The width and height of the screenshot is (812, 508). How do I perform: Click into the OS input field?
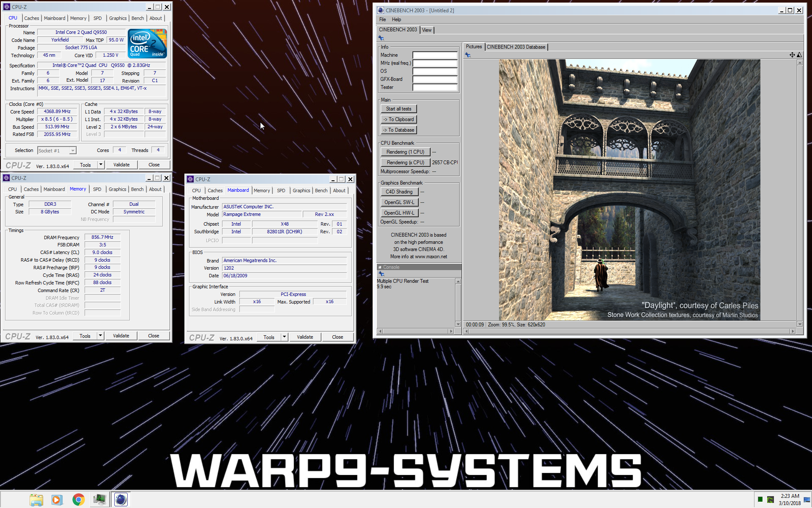(435, 71)
